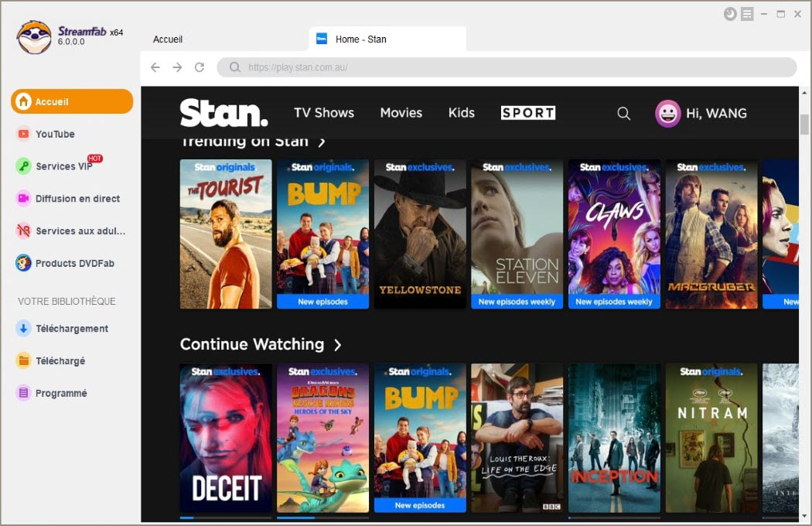The image size is (812, 526).
Task: Open the TV Shows menu
Action: [x=324, y=113]
